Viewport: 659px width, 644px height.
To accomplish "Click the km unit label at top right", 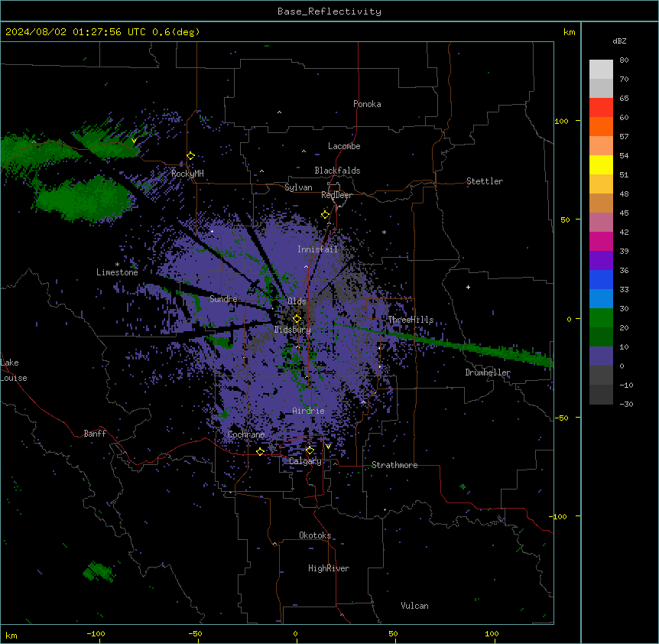I will click(x=569, y=32).
